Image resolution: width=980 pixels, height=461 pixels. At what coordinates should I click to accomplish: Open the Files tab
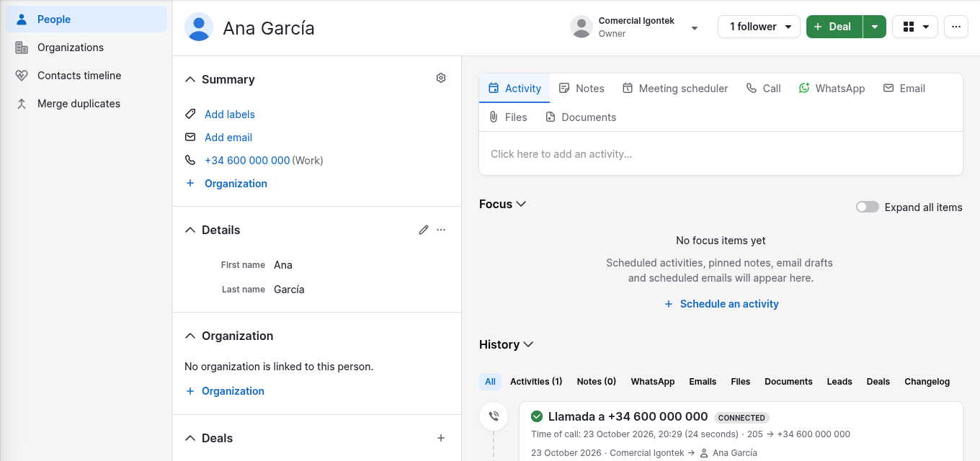[508, 117]
